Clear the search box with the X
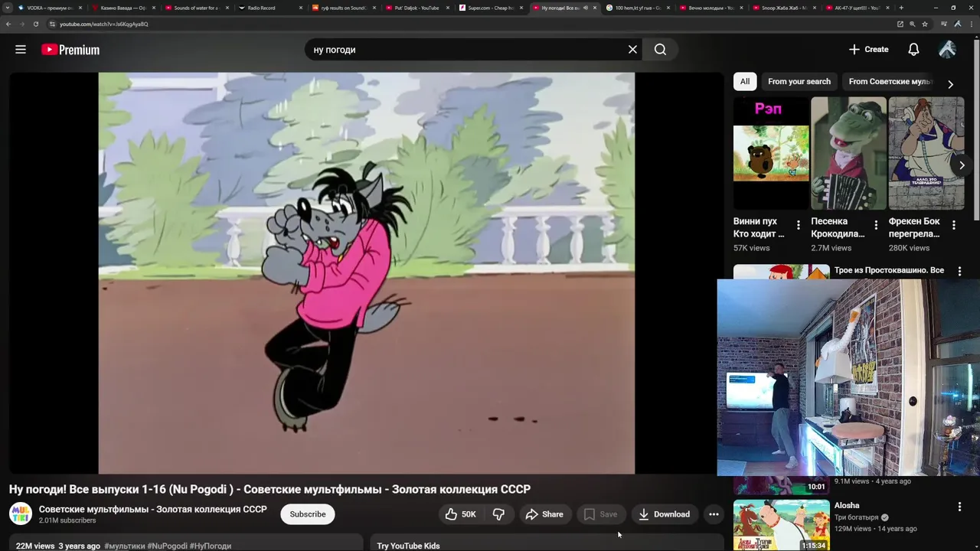 coord(632,50)
